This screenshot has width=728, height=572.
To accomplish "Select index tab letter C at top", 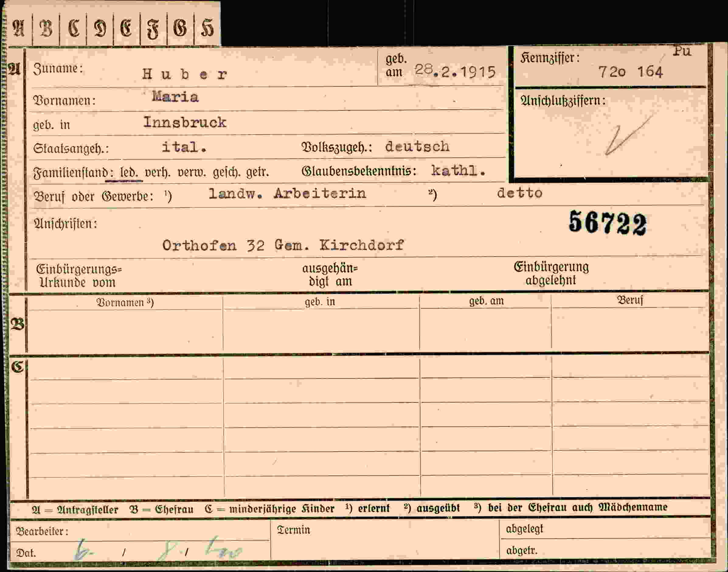I will point(74,28).
